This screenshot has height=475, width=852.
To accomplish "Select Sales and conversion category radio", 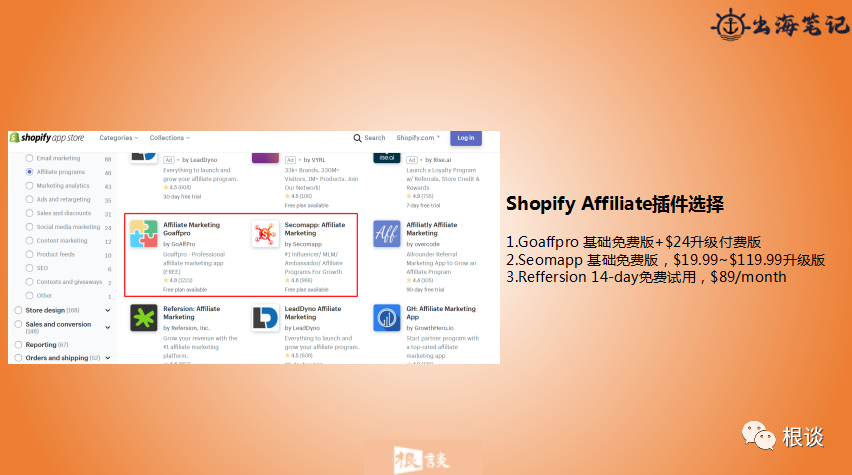I will point(18,324).
